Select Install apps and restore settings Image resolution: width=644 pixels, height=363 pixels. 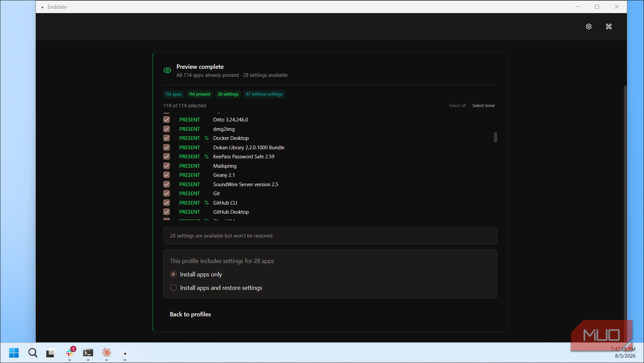coord(174,288)
